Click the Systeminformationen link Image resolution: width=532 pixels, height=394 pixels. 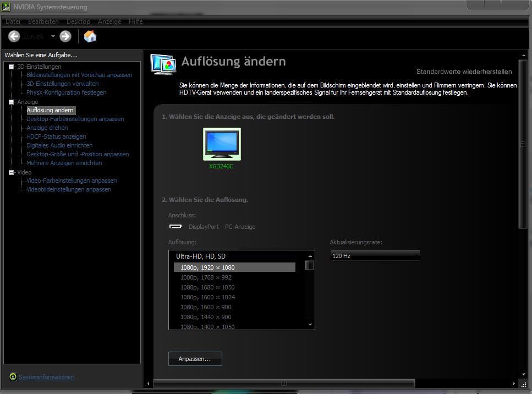tap(46, 377)
